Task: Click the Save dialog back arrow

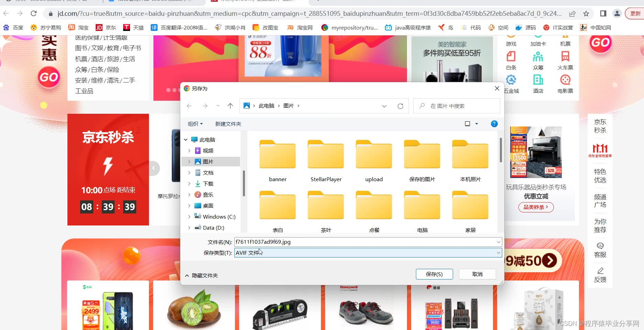Action: click(x=189, y=106)
